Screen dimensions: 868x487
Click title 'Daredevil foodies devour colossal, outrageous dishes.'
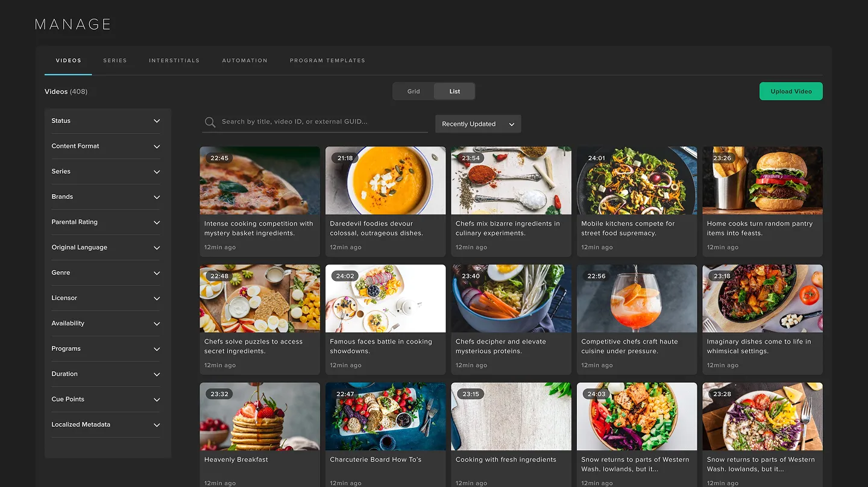click(x=377, y=228)
